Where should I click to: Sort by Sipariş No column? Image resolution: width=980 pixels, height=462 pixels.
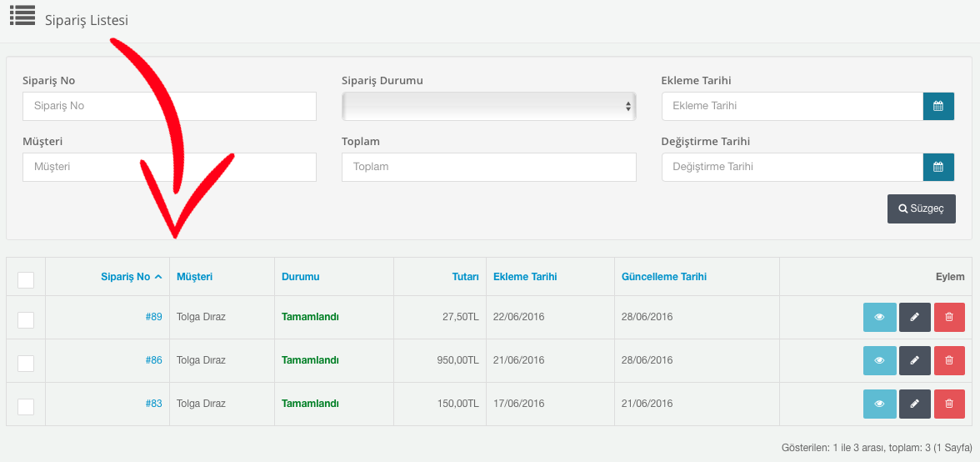126,277
